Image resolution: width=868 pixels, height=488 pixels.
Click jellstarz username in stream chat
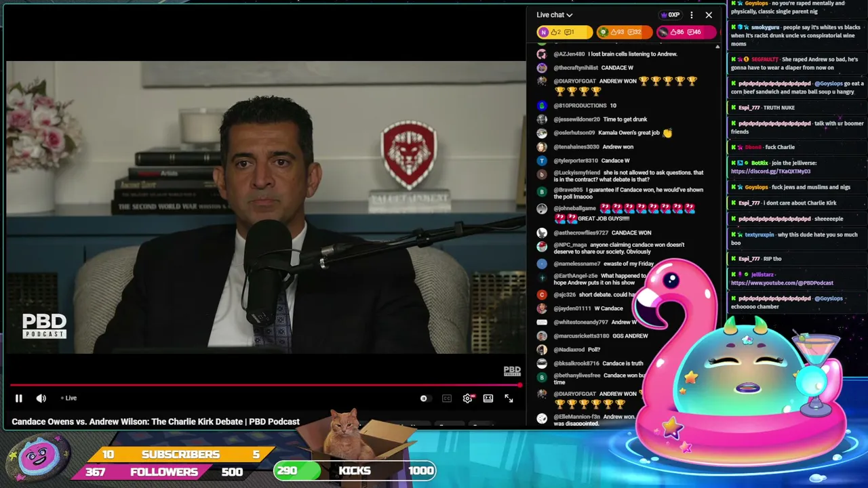click(762, 274)
